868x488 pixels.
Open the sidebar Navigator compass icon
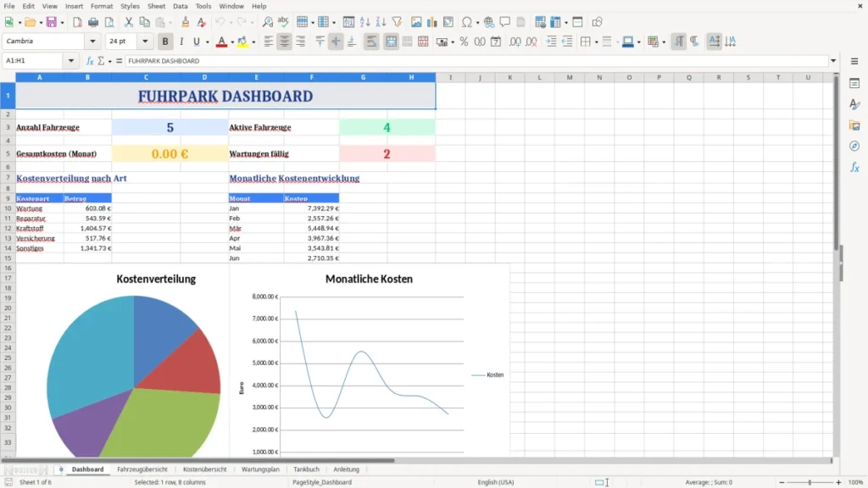pos(854,146)
